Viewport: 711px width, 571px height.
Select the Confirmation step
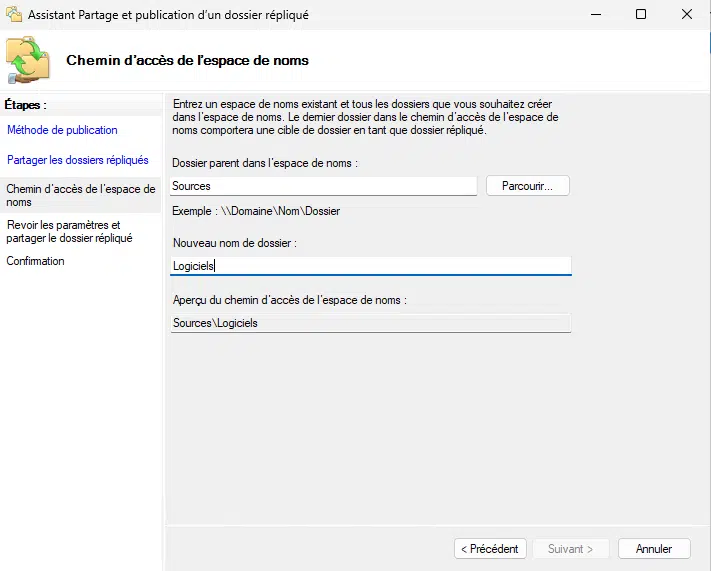click(35, 261)
